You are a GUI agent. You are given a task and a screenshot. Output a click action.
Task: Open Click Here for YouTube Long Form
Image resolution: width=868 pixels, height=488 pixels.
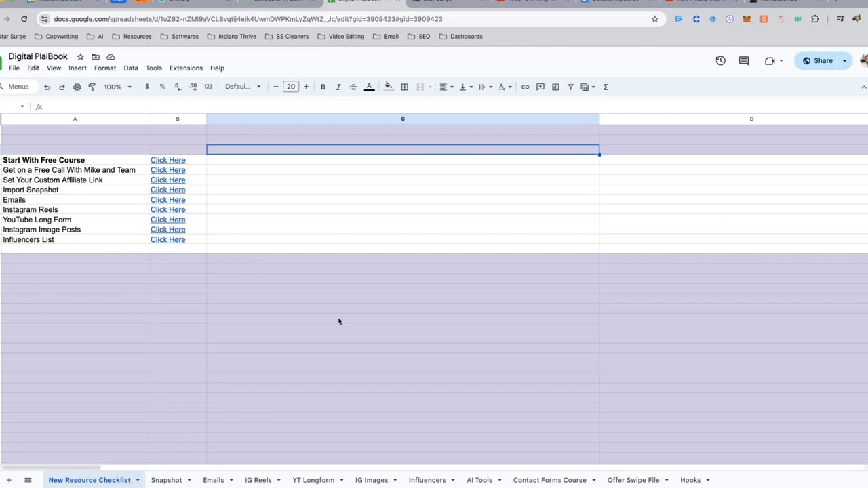[167, 220]
